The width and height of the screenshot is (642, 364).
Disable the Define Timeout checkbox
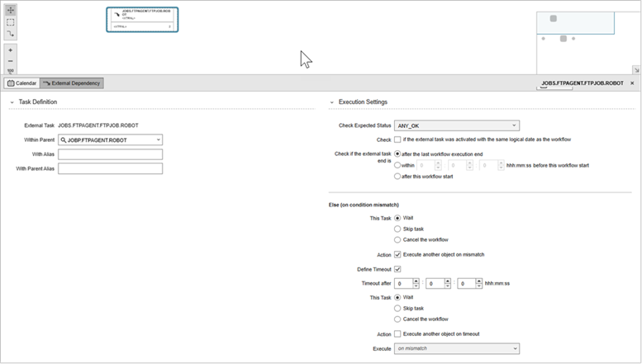coord(398,269)
